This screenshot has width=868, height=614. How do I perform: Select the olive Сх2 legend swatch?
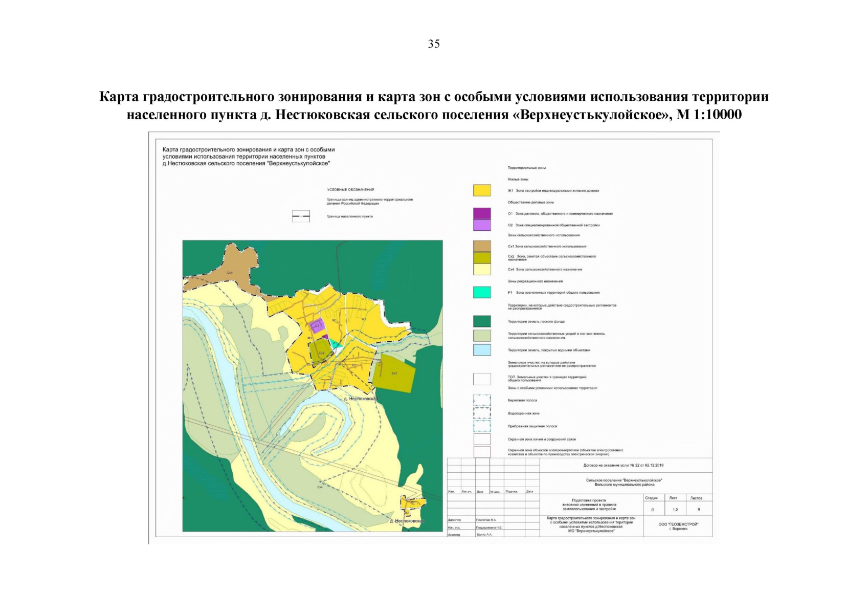482,257
